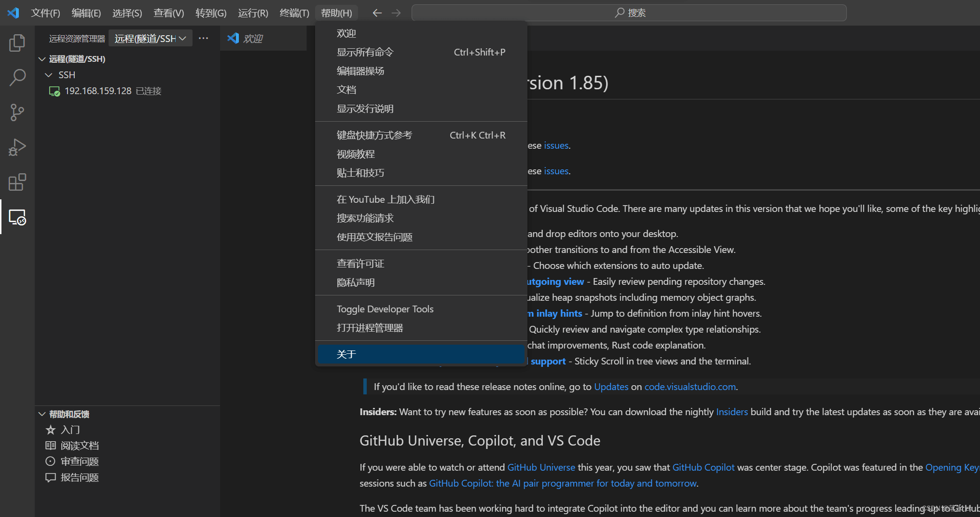This screenshot has width=980, height=517.
Task: Open the Run and Debug view
Action: tap(17, 147)
